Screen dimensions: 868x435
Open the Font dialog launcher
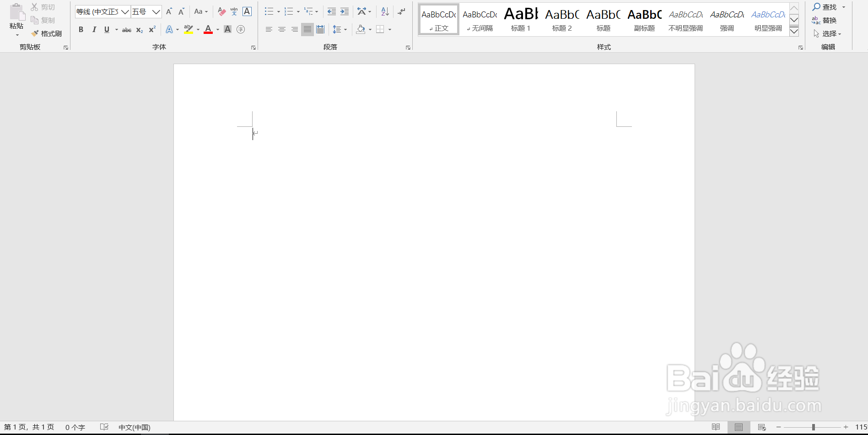pyautogui.click(x=253, y=48)
